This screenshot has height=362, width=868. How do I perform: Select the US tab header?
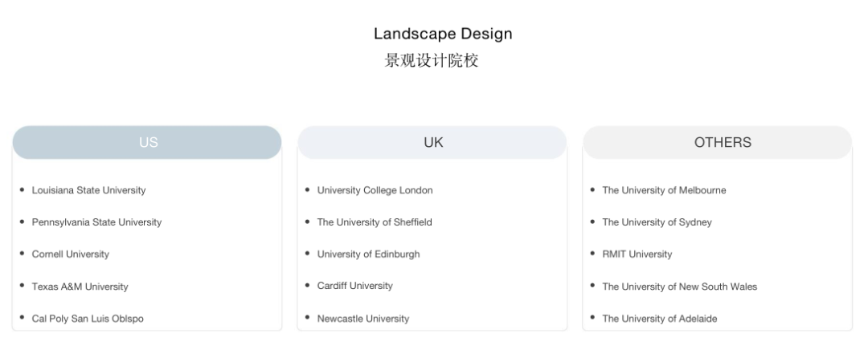coord(148,143)
